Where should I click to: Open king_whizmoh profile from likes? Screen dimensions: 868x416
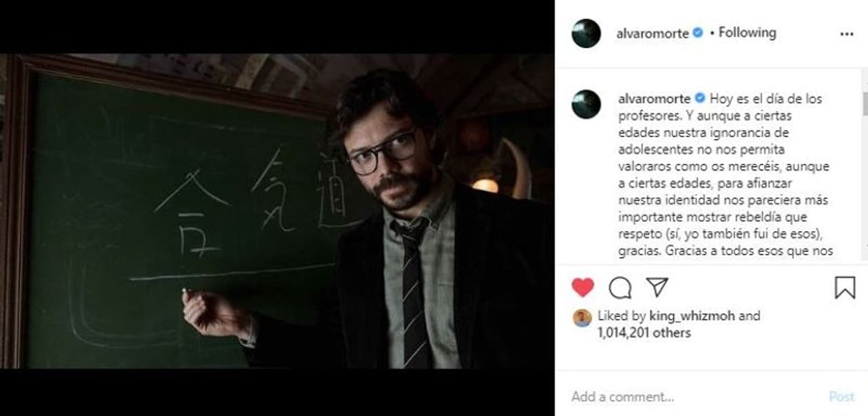[692, 316]
